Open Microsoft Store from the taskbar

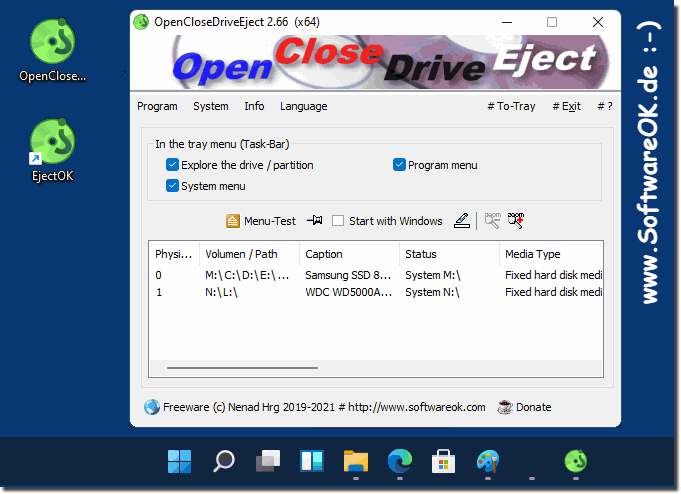point(443,461)
